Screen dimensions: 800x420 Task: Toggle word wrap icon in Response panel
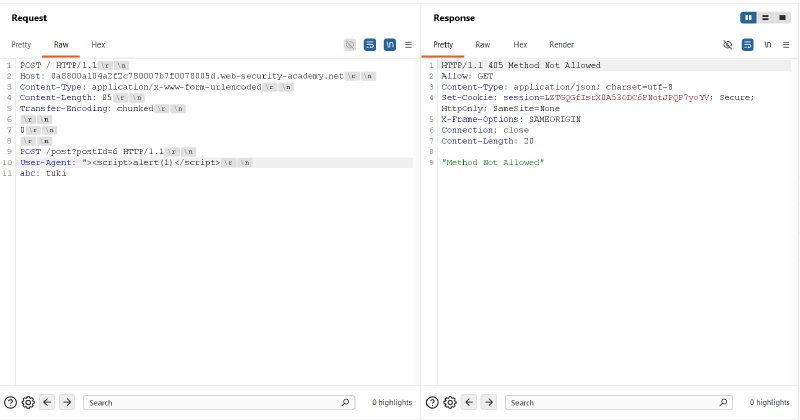747,45
